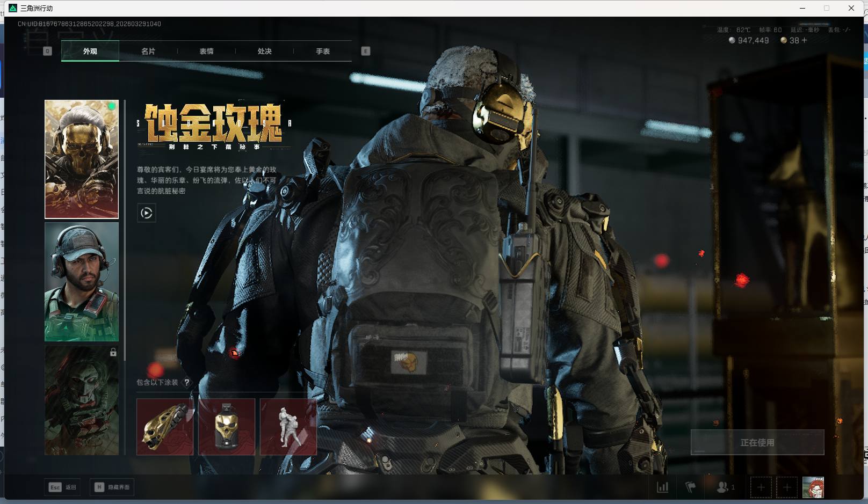Switch to the 外观 tab
The image size is (868, 504).
click(x=90, y=51)
